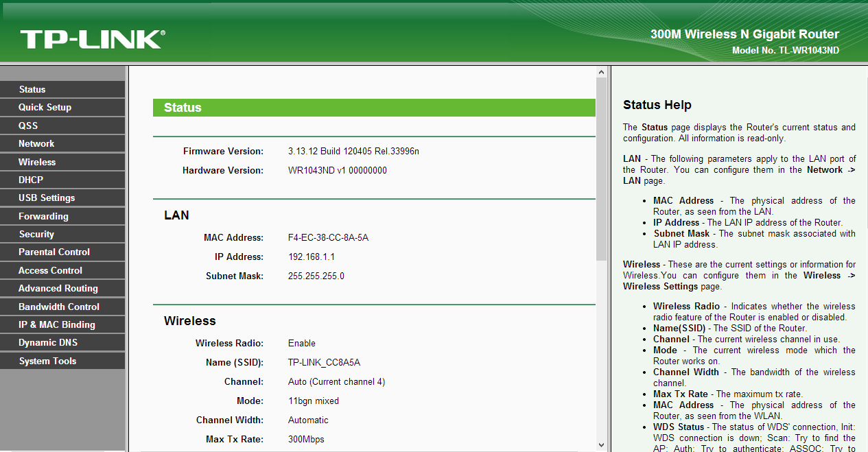Click the Status Help heading
Screen dimensions: 868x452
(x=657, y=105)
